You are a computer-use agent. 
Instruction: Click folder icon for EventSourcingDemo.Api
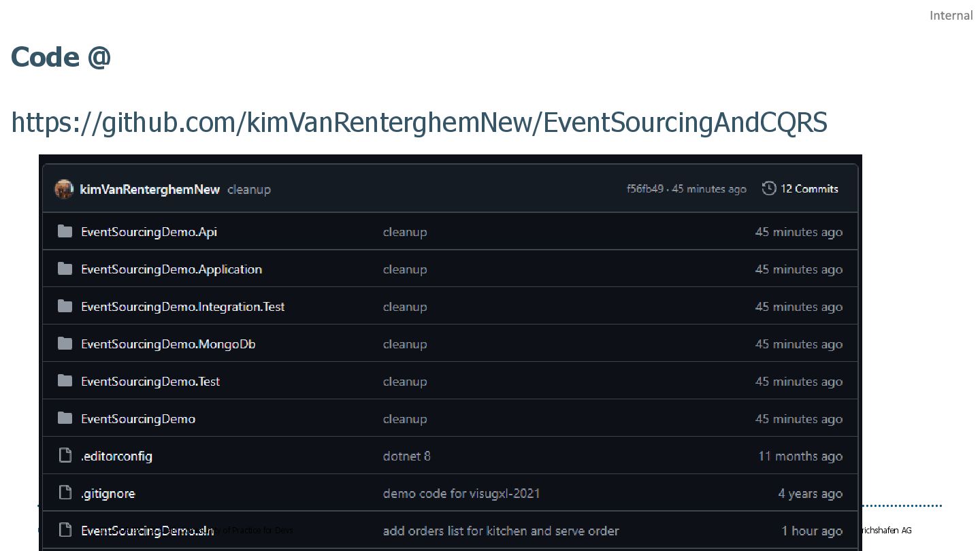(65, 231)
